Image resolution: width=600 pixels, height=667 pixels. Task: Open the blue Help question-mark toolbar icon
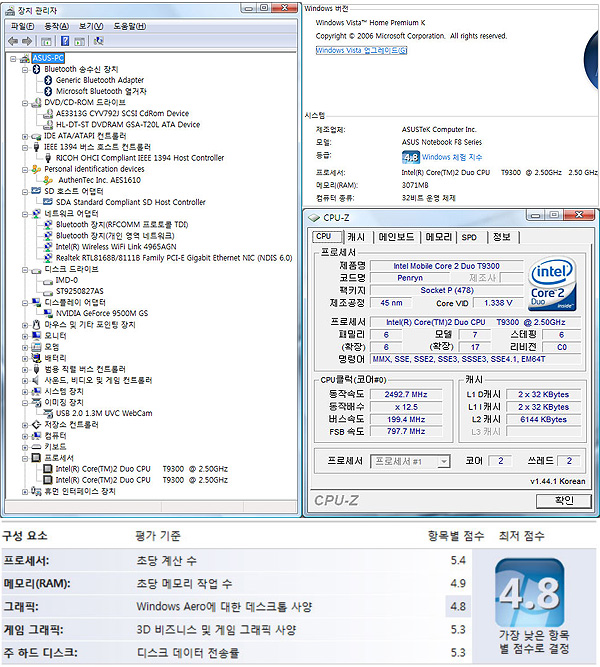65,41
